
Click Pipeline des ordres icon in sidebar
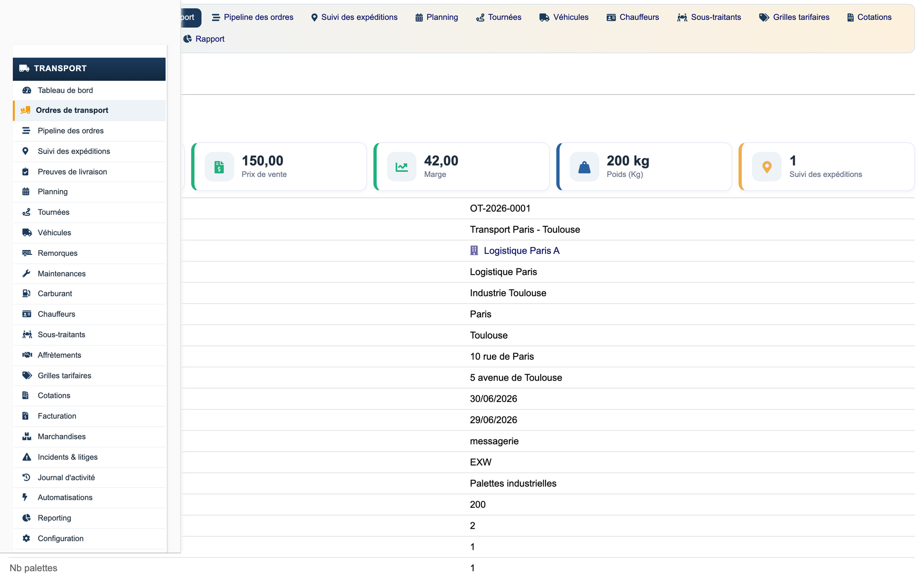pos(26,130)
